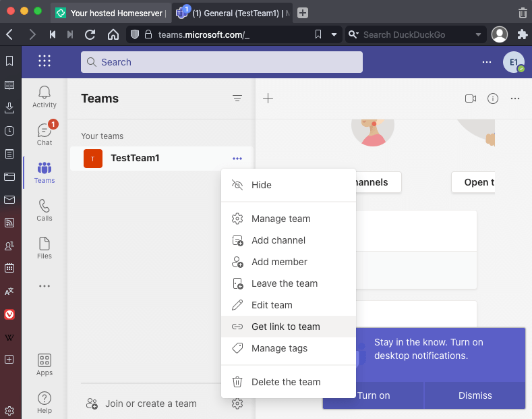This screenshot has height=419, width=532.
Task: Open the Vivaldi web panel icon
Action: tap(9, 314)
